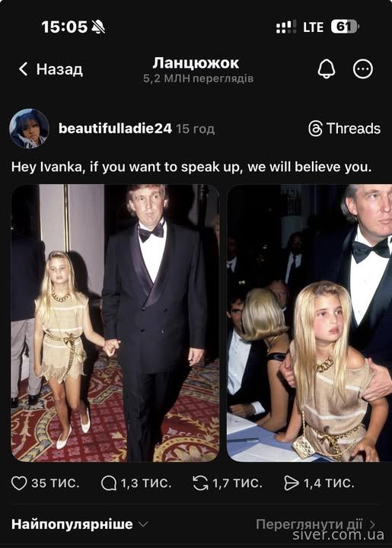Screen dimensions: 392x548
Task: Open the left photo of the post
Action: [x=115, y=323]
